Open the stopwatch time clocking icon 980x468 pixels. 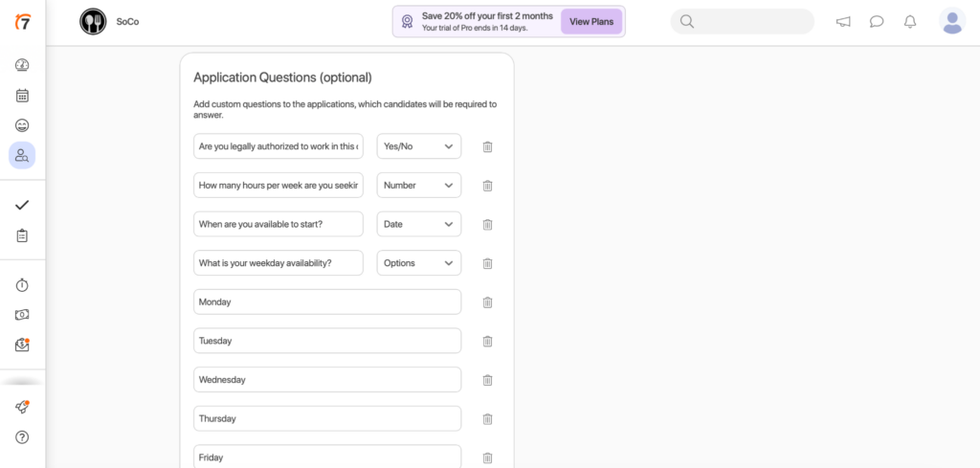(x=22, y=285)
